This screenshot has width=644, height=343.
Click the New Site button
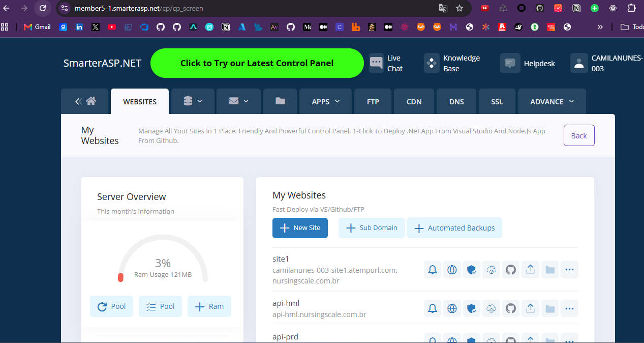coord(300,228)
